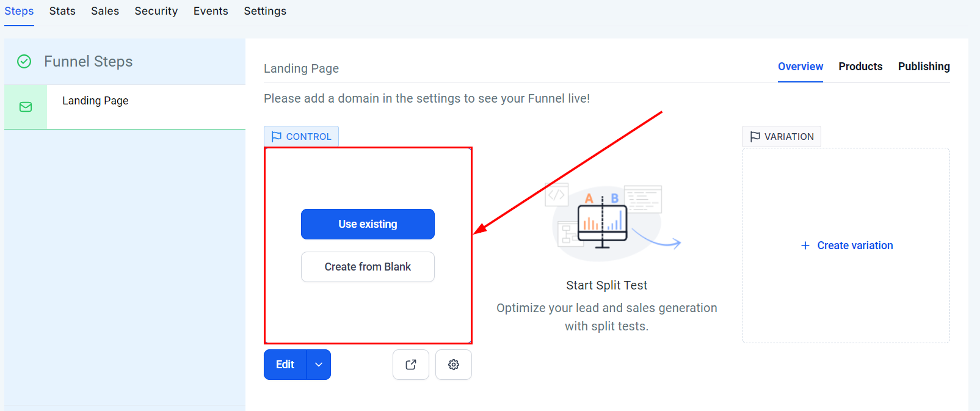Click the green checkmark icon near Funnel Steps
The height and width of the screenshot is (411, 980).
24,62
